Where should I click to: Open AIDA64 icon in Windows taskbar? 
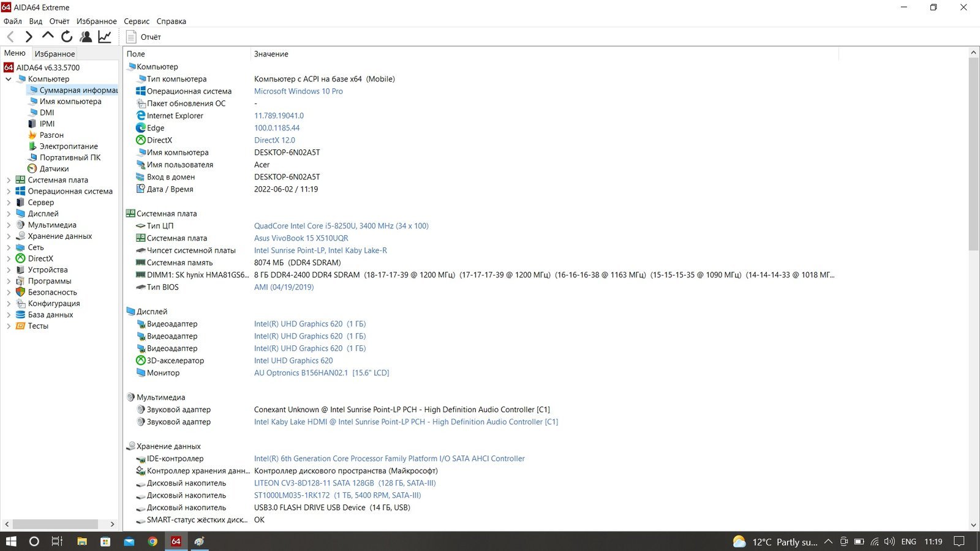point(176,541)
